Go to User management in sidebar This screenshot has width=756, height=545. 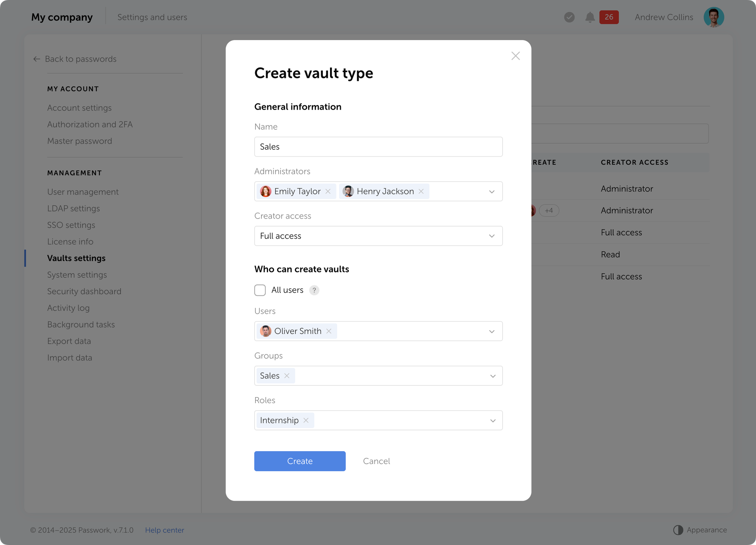[83, 192]
